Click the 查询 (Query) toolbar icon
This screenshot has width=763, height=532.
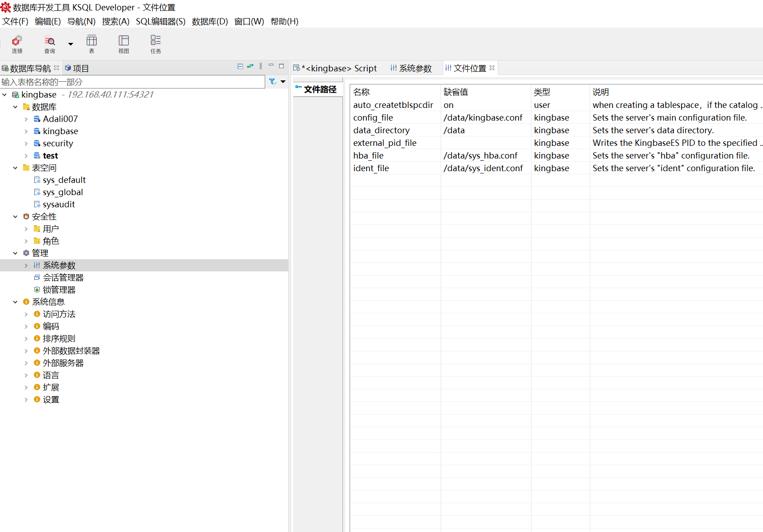(x=50, y=44)
